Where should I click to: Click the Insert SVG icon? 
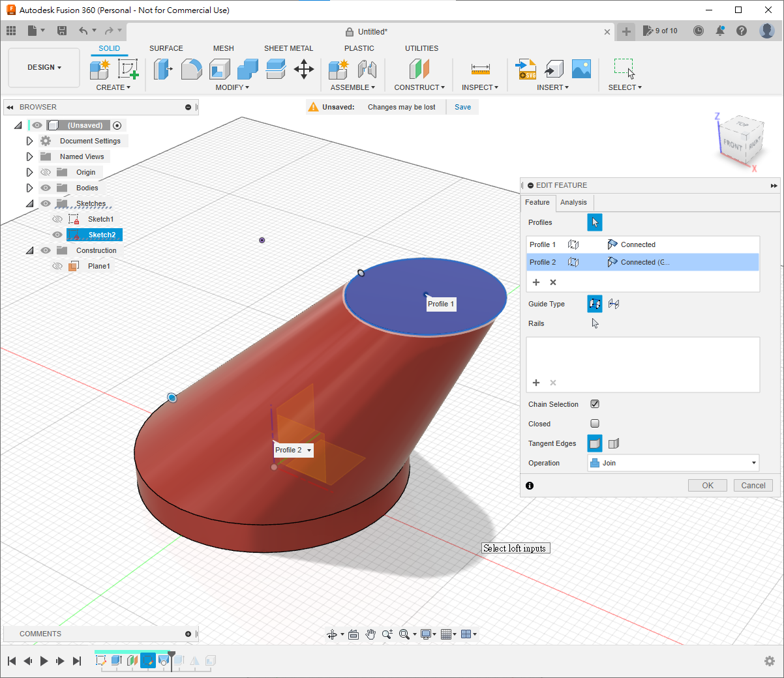point(526,69)
